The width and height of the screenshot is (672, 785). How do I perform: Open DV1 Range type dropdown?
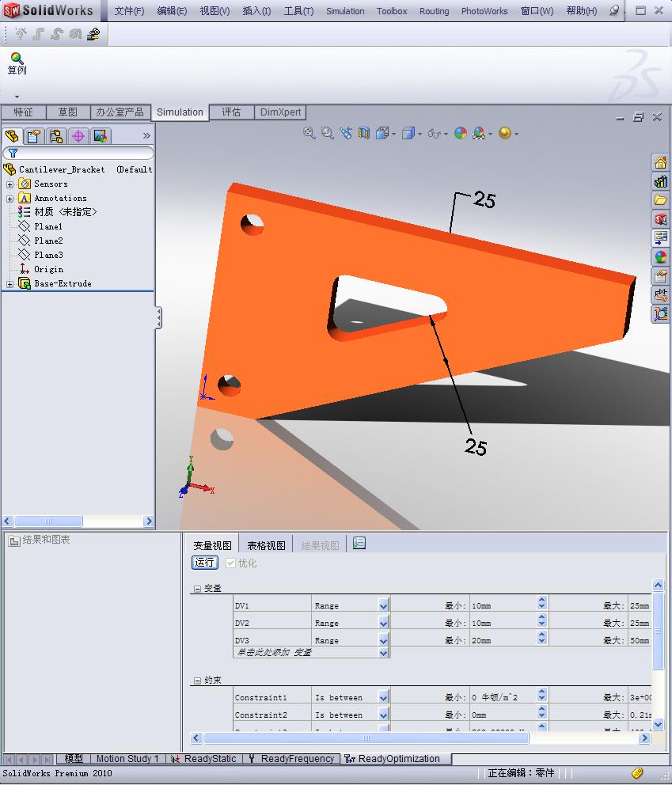(x=384, y=606)
